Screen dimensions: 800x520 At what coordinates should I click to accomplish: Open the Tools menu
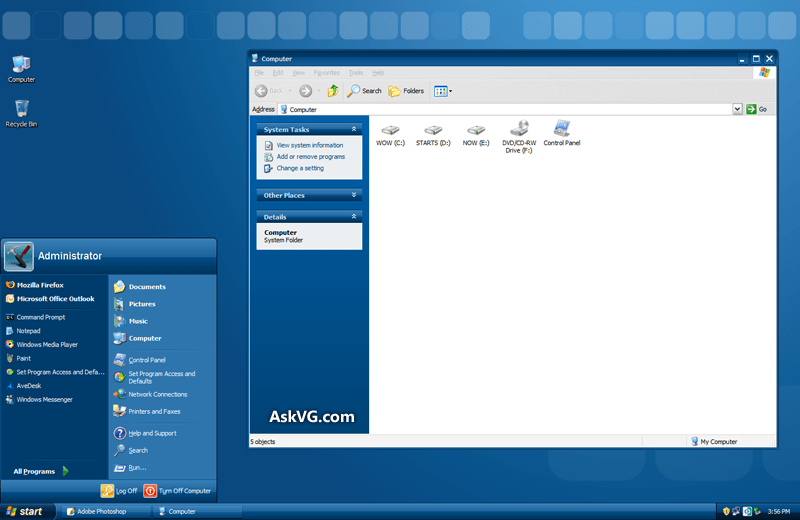(x=356, y=73)
